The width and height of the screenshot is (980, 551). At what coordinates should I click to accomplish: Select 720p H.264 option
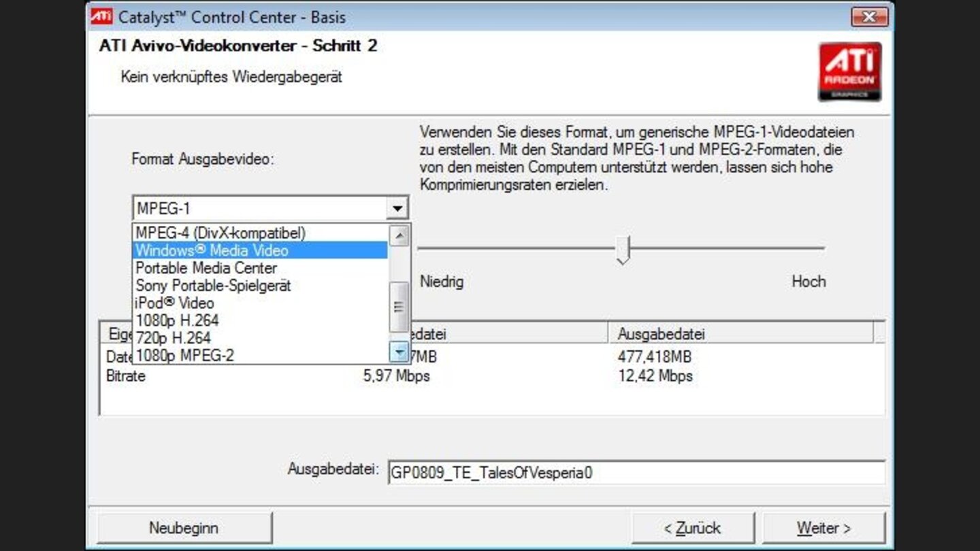tap(260, 338)
